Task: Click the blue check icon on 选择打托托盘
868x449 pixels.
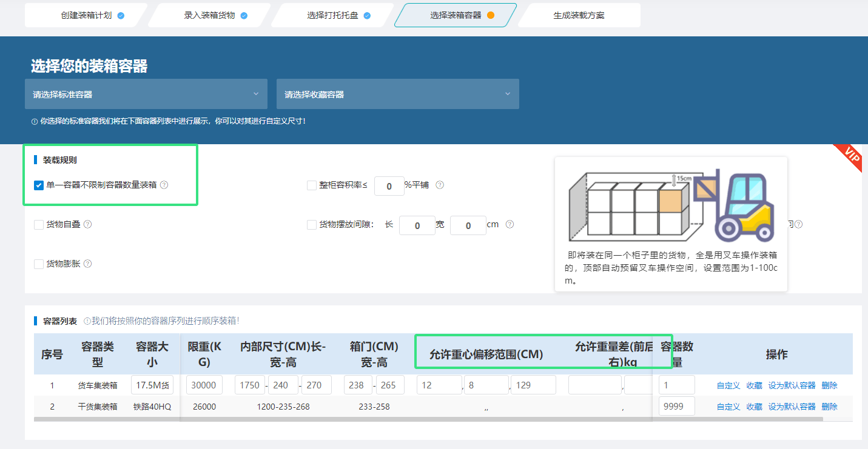Action: click(367, 15)
